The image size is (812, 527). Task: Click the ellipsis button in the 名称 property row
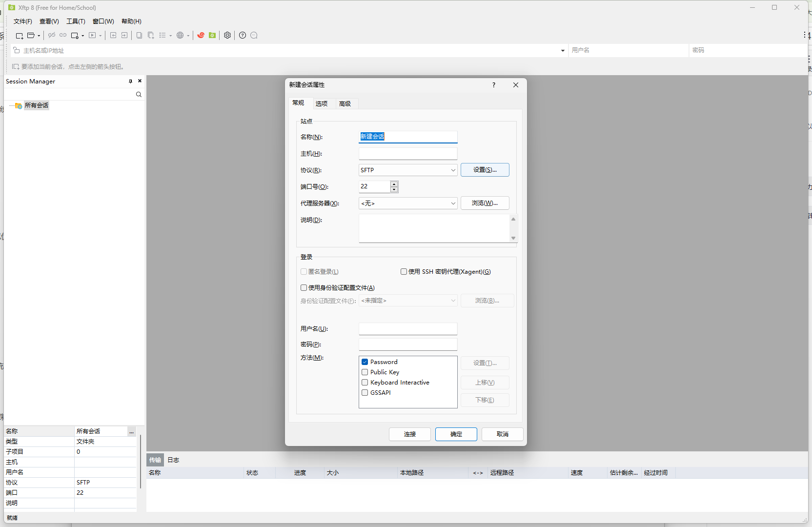pos(132,431)
